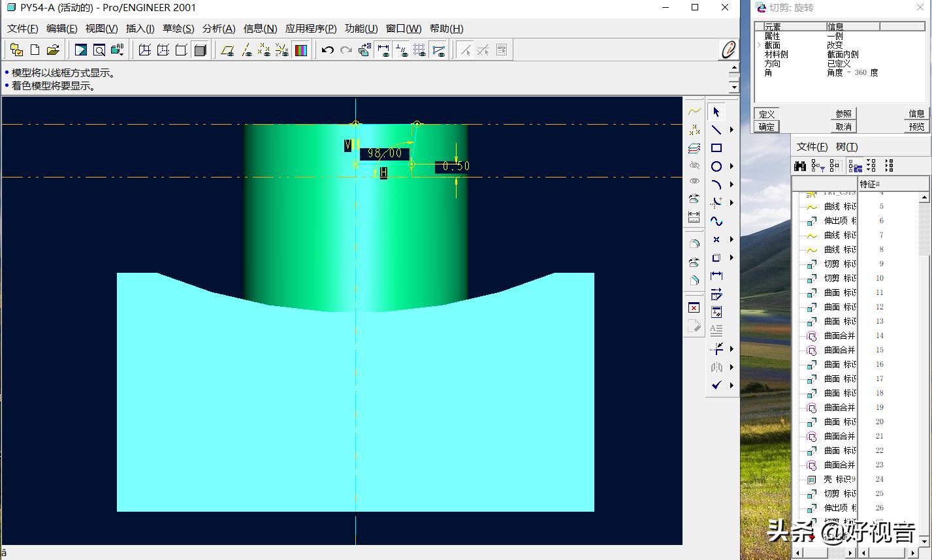Toggle wireframe display mode
Screen dimensions: 932x560
point(145,50)
